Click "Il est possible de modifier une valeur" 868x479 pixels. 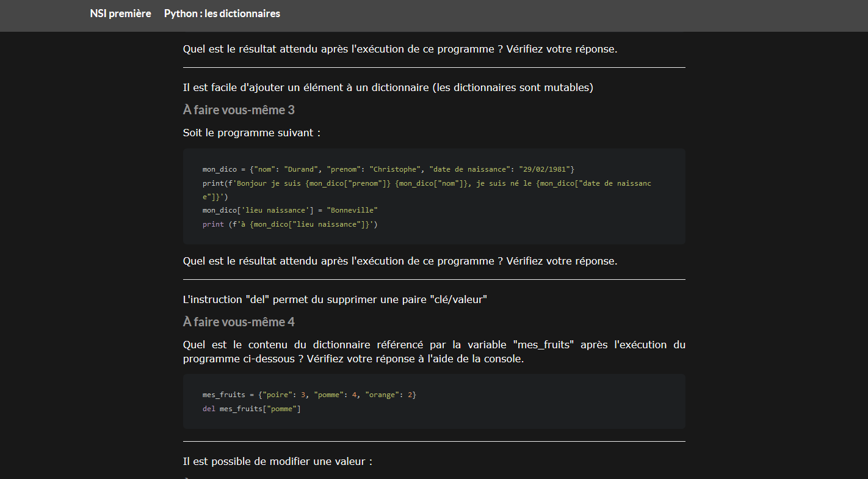coord(278,461)
